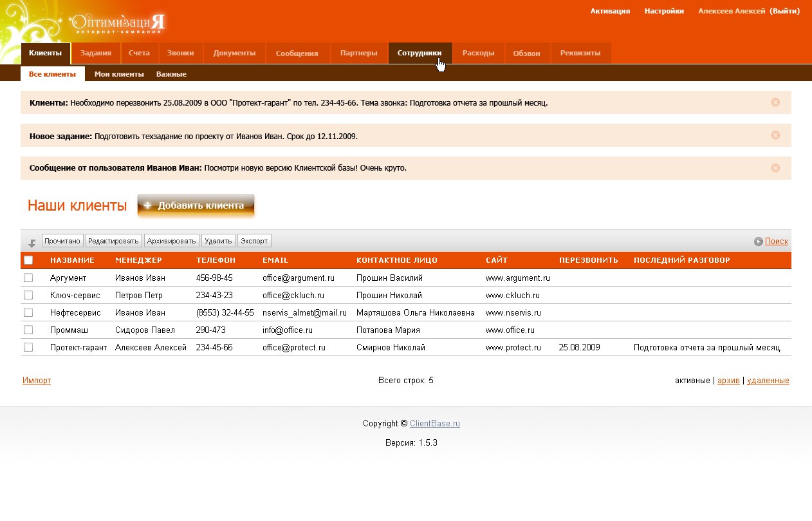Click the Экспорт button

254,241
